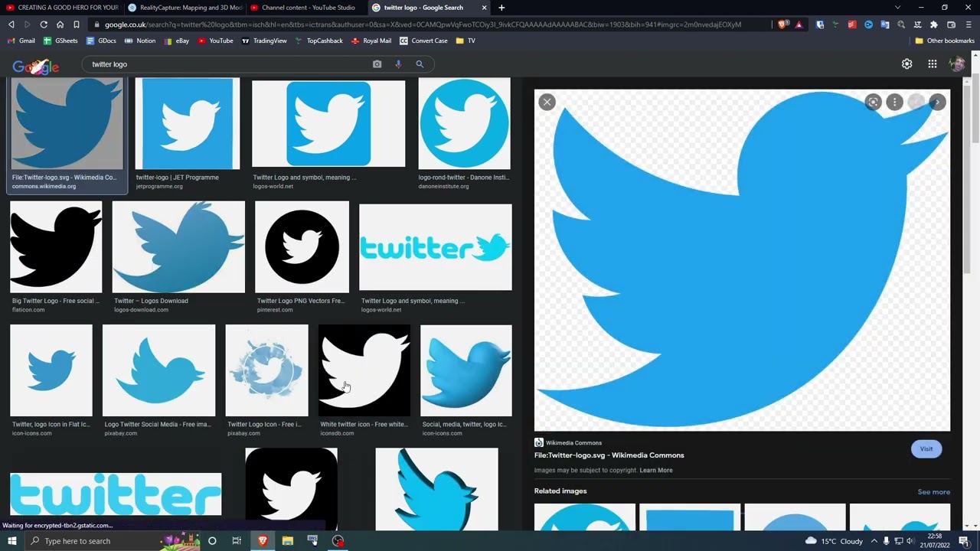The height and width of the screenshot is (551, 980).
Task: Open the red Todoist extension
Action: [x=852, y=24]
